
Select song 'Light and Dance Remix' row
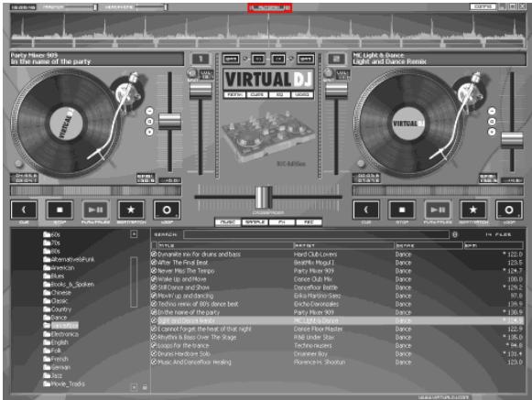[x=337, y=320]
